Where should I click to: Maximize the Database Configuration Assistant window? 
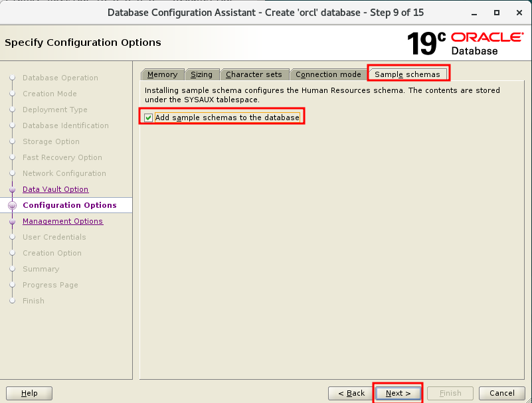pyautogui.click(x=497, y=13)
